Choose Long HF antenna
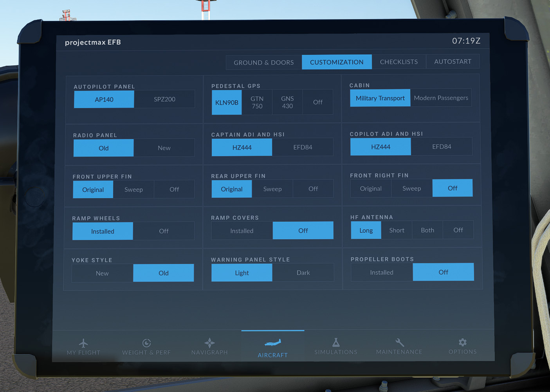 point(366,230)
